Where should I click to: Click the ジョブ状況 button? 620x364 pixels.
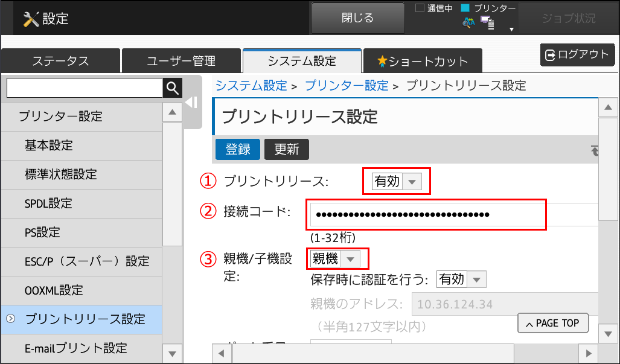click(569, 18)
